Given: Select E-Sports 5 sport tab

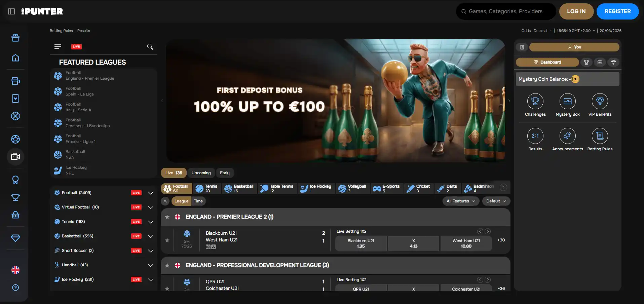Looking at the screenshot, I should (x=386, y=189).
